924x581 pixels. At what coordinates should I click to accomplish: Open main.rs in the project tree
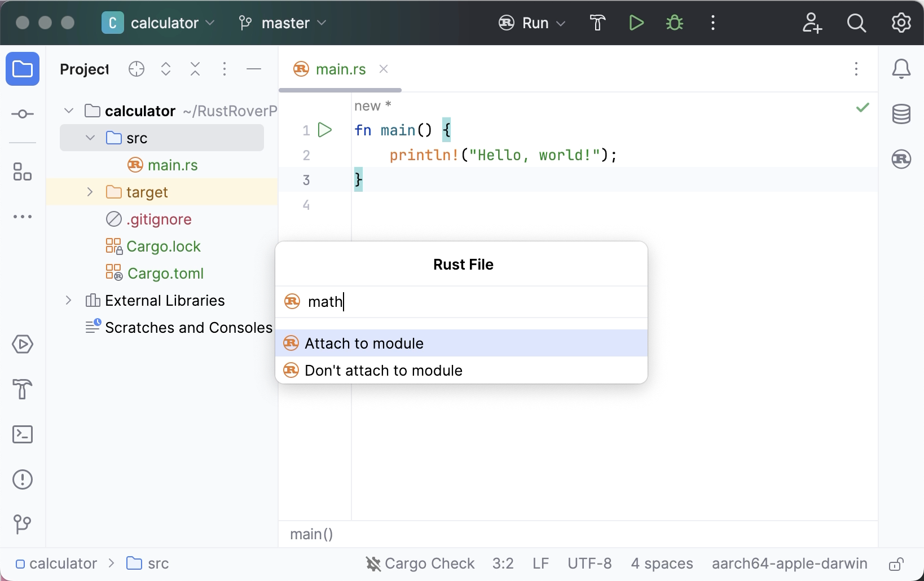(173, 165)
